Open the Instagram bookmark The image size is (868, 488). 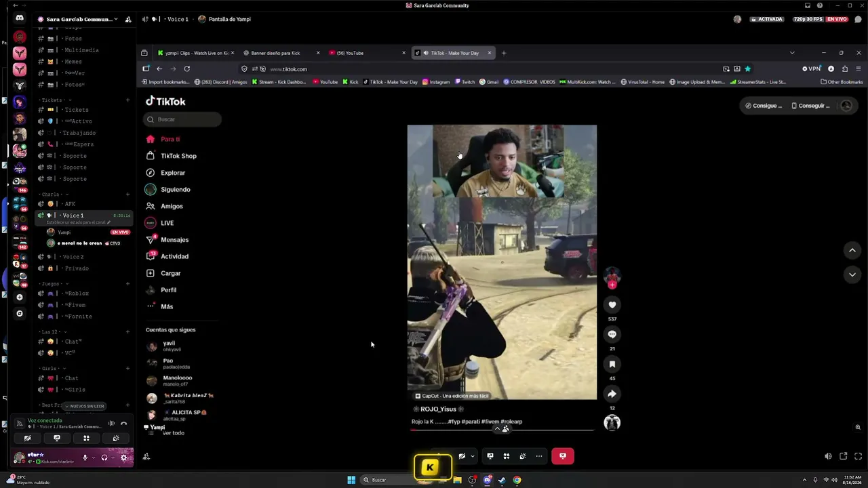436,82
